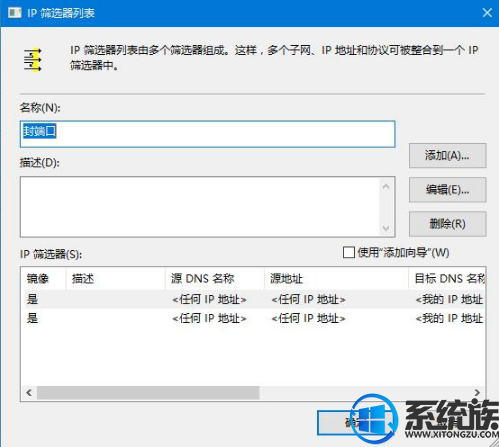Screen dimensions: 499x447
Task: Enable the 使用"添加向导"(W) checkbox
Action: point(349,252)
